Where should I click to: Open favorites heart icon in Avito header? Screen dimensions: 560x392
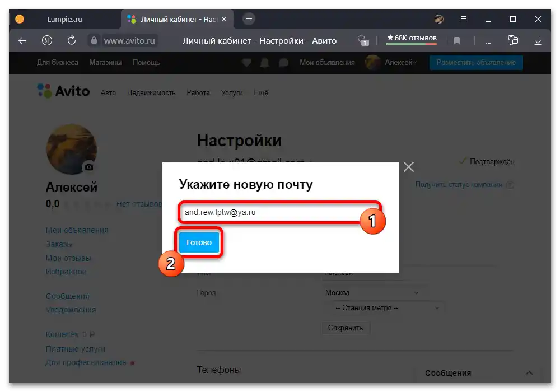point(247,63)
